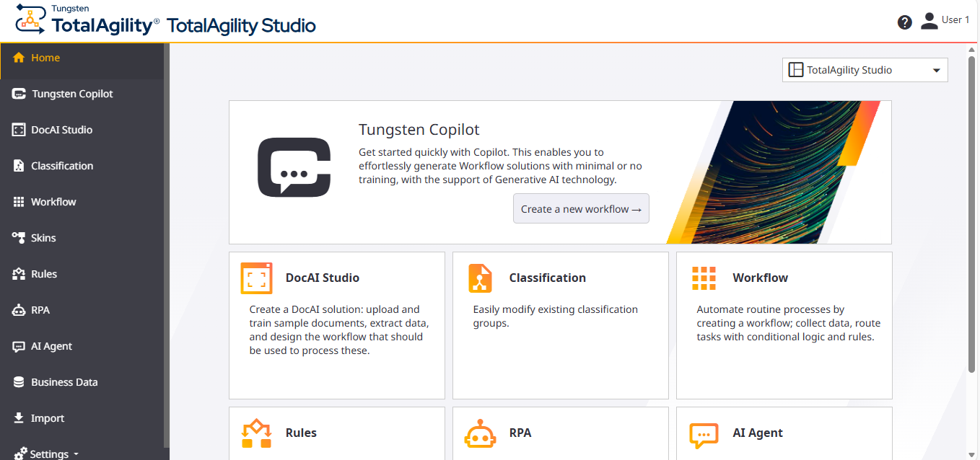Click the orange AI Agent card icon

point(704,435)
